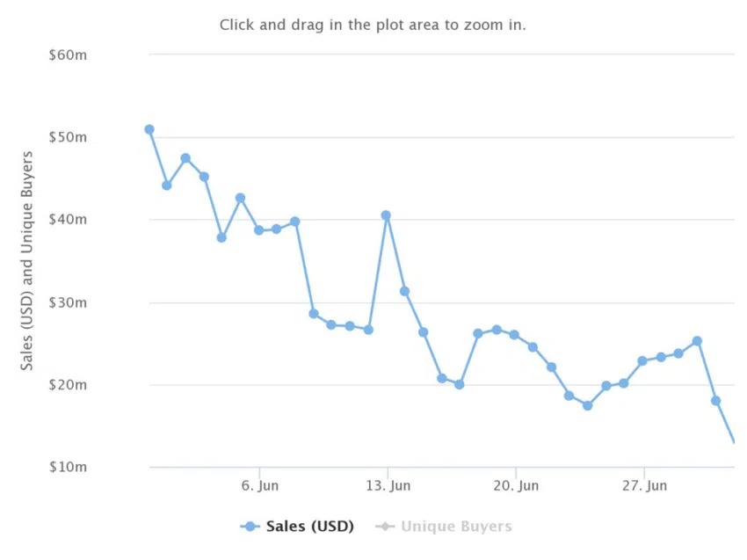Select the first data point above $50m

pos(149,129)
